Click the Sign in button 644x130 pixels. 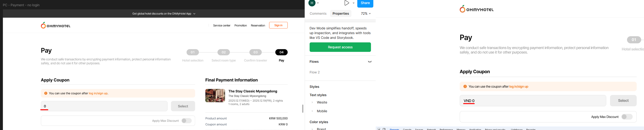pyautogui.click(x=278, y=25)
